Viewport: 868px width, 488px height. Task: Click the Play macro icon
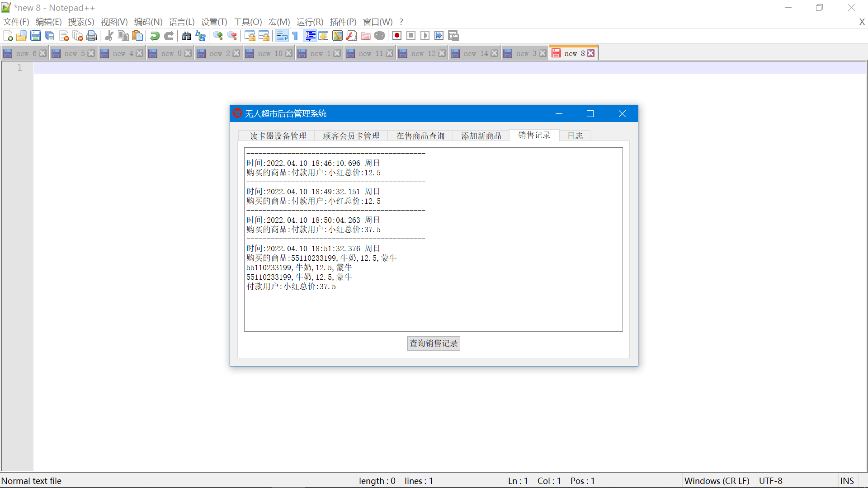coord(425,36)
